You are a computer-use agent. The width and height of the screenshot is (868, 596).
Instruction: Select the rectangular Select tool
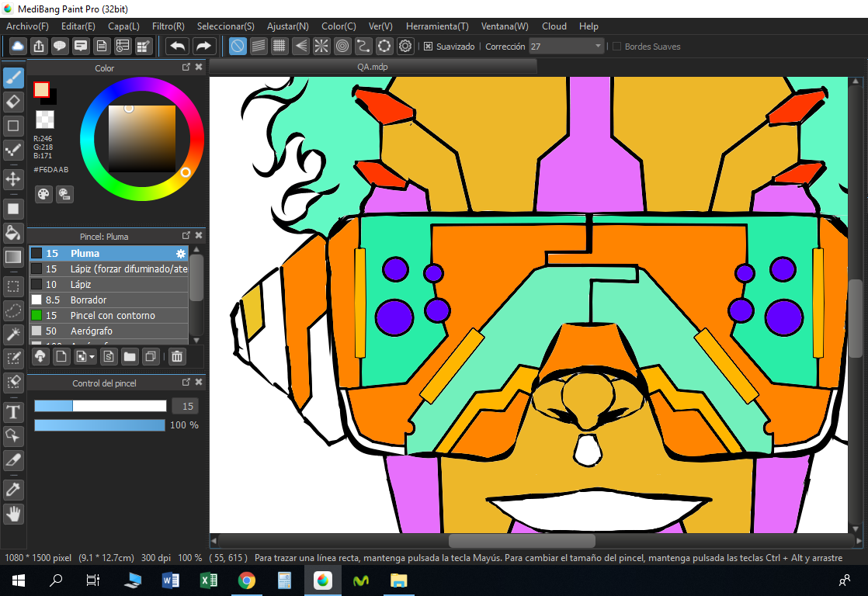click(x=13, y=286)
